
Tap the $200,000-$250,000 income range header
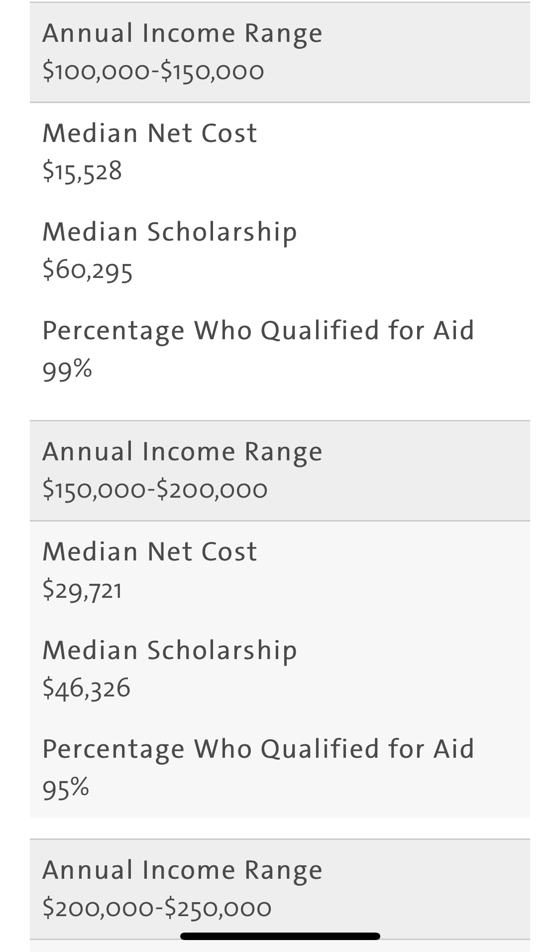[x=280, y=889]
